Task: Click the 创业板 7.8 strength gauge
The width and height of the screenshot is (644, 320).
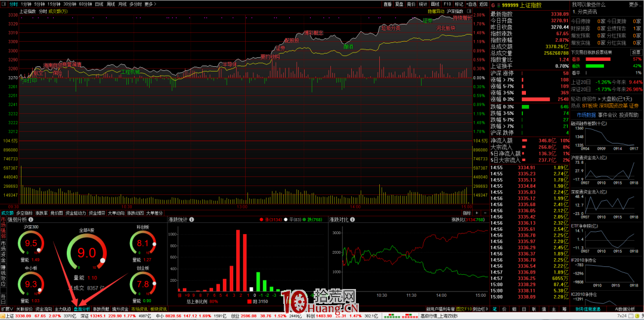Action: point(143,284)
